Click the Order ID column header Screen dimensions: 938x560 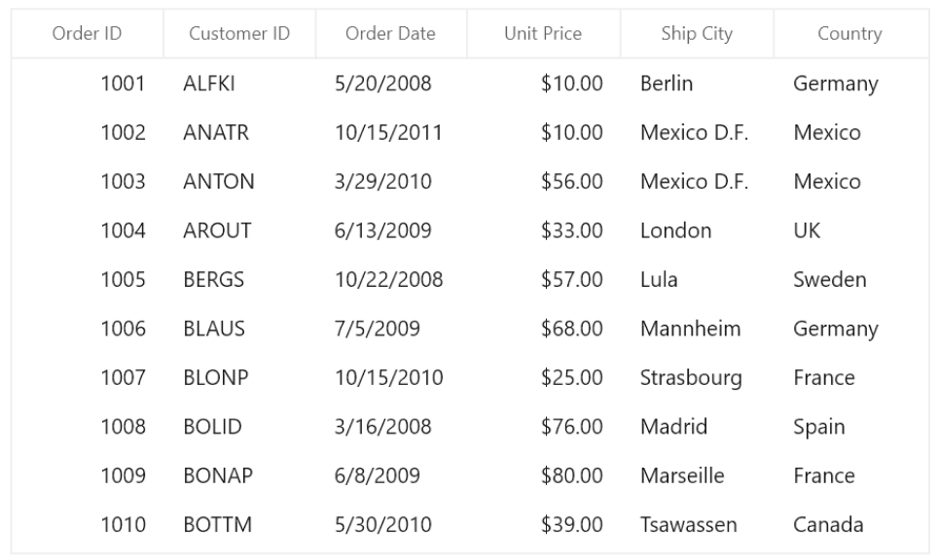(x=87, y=34)
